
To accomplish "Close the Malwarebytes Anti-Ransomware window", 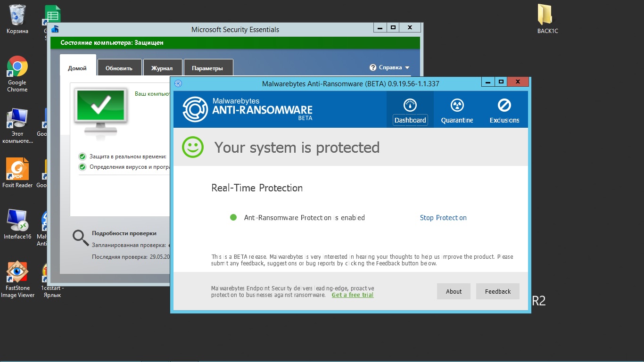I will [x=518, y=82].
